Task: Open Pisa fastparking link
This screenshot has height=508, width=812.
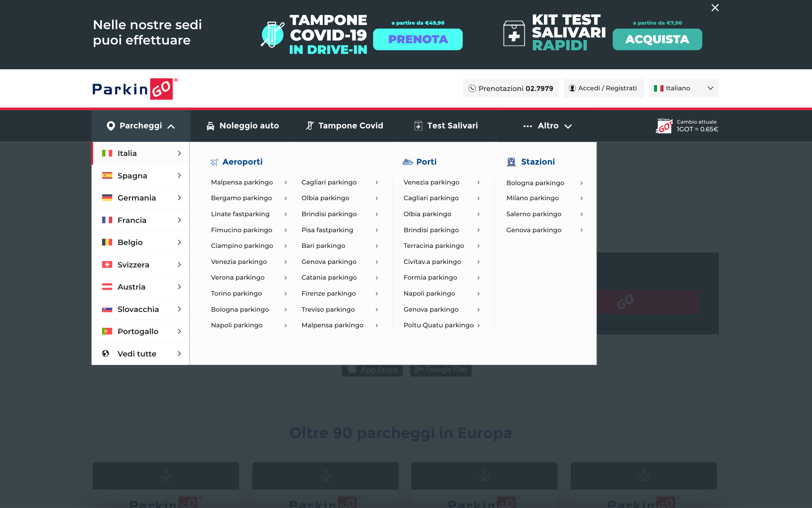Action: 340,230
